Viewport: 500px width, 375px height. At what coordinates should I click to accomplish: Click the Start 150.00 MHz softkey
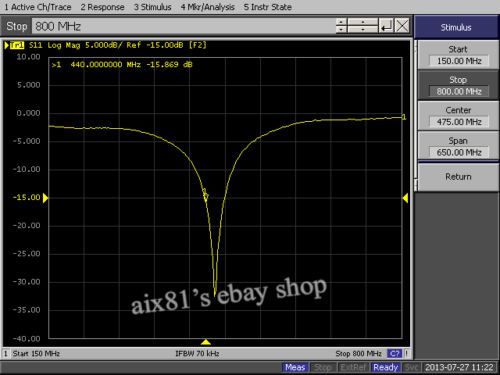[458, 55]
